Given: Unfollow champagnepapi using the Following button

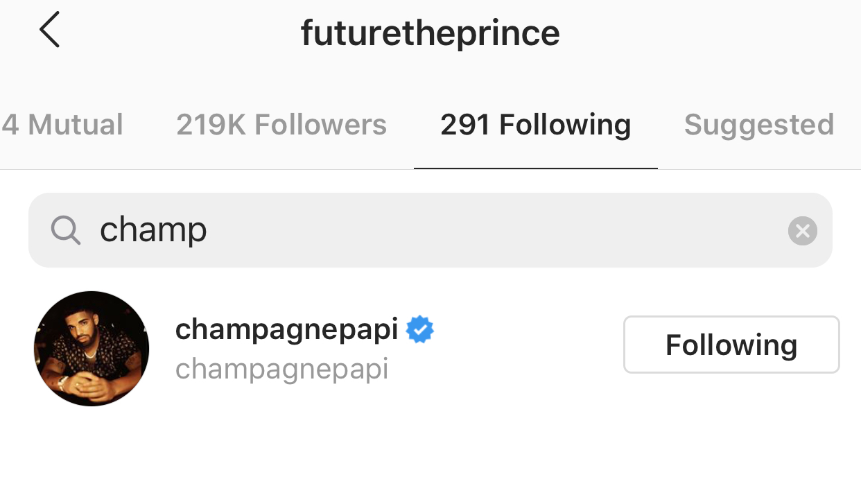Looking at the screenshot, I should click(731, 345).
